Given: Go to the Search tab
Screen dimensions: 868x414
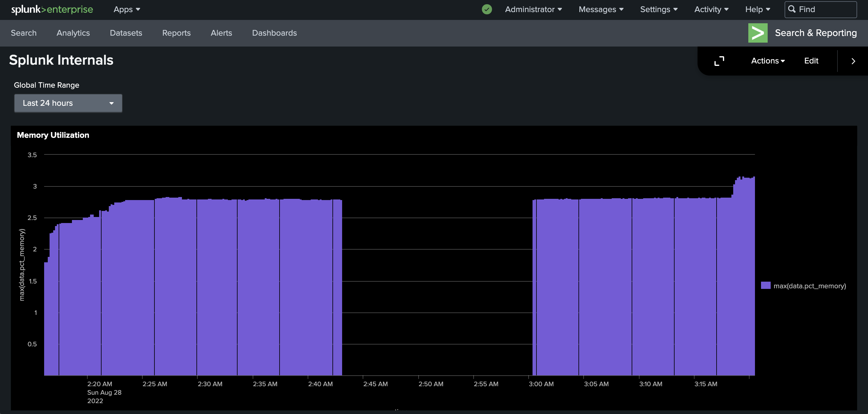Looking at the screenshot, I should [x=24, y=33].
